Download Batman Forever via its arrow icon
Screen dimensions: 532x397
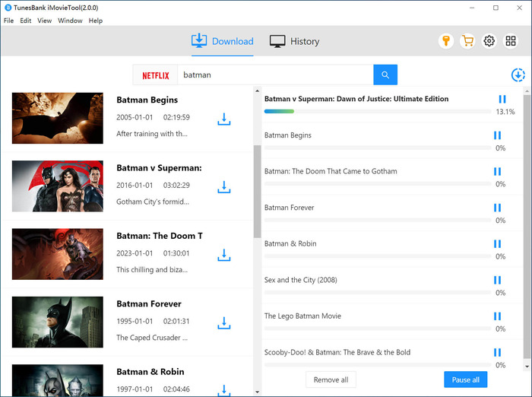(x=223, y=324)
